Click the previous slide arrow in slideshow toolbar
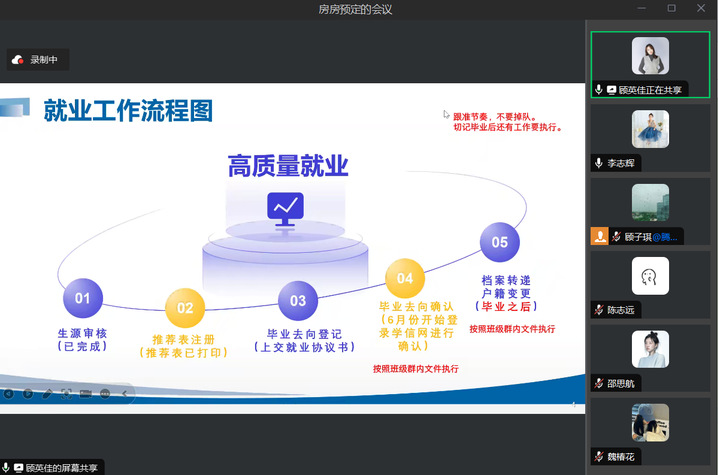 coord(8,393)
